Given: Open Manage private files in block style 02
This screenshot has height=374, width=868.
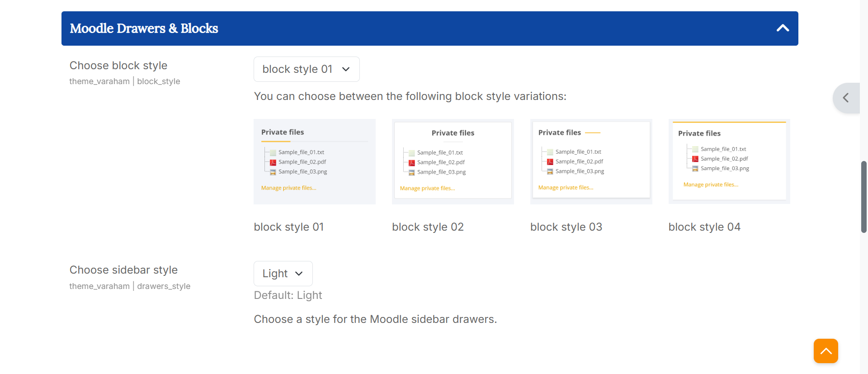Looking at the screenshot, I should tap(427, 188).
